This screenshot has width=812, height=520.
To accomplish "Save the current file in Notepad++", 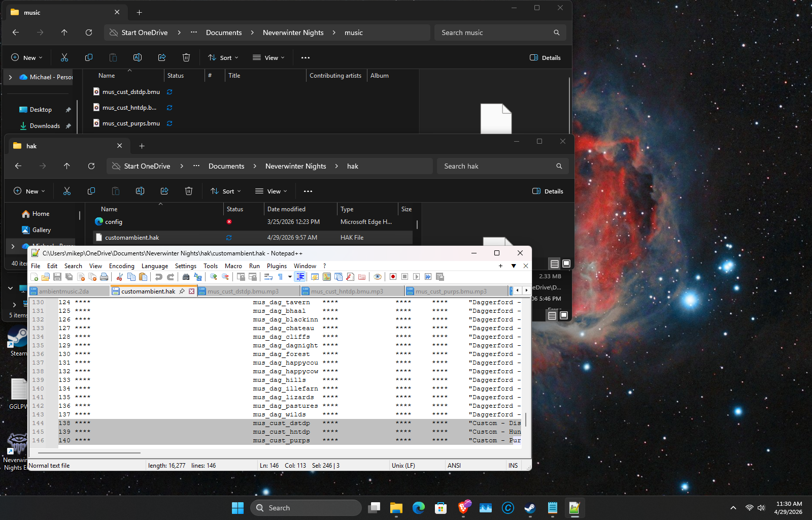I will (x=57, y=277).
